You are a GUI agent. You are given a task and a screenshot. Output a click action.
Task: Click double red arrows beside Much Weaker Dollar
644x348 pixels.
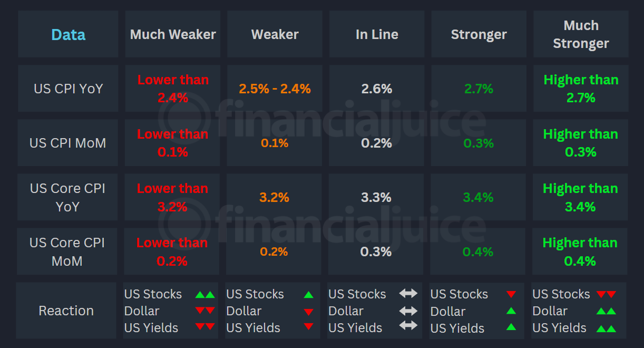tap(205, 311)
